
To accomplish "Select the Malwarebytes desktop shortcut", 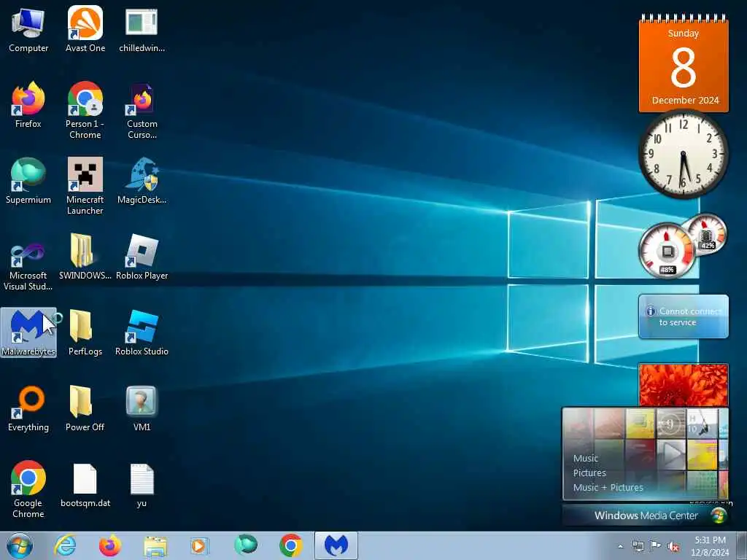I will [28, 332].
